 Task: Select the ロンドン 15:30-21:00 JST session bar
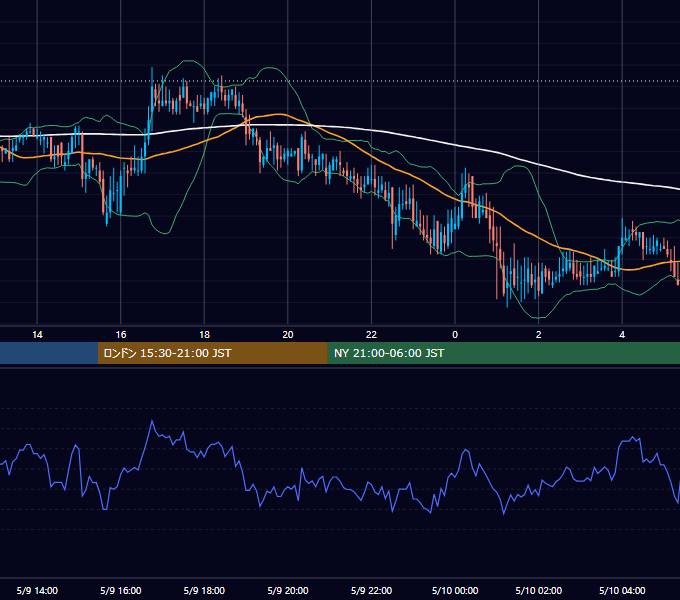[x=212, y=353]
